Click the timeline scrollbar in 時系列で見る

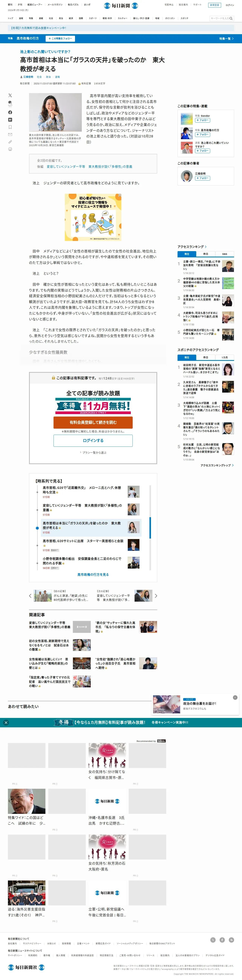tap(150, 528)
